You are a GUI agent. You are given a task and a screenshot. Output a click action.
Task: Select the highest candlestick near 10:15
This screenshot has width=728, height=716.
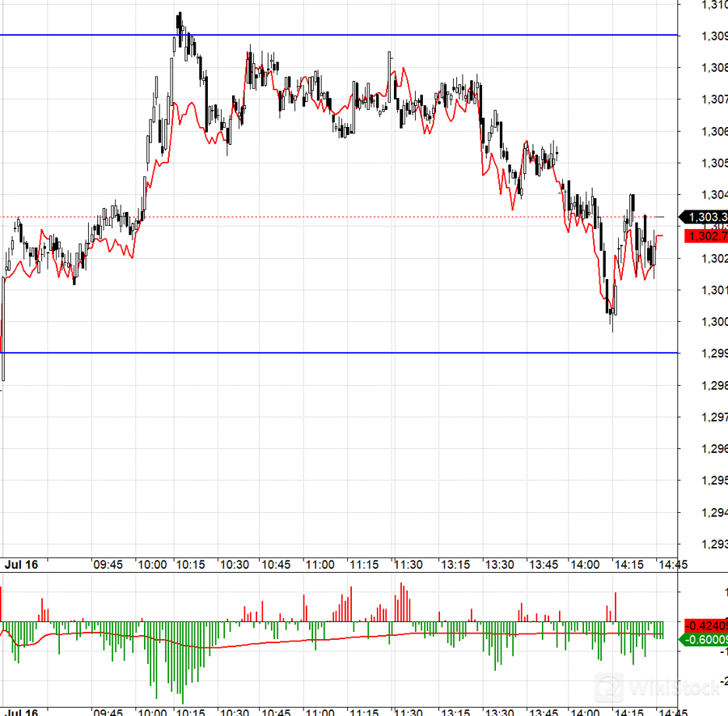click(179, 23)
